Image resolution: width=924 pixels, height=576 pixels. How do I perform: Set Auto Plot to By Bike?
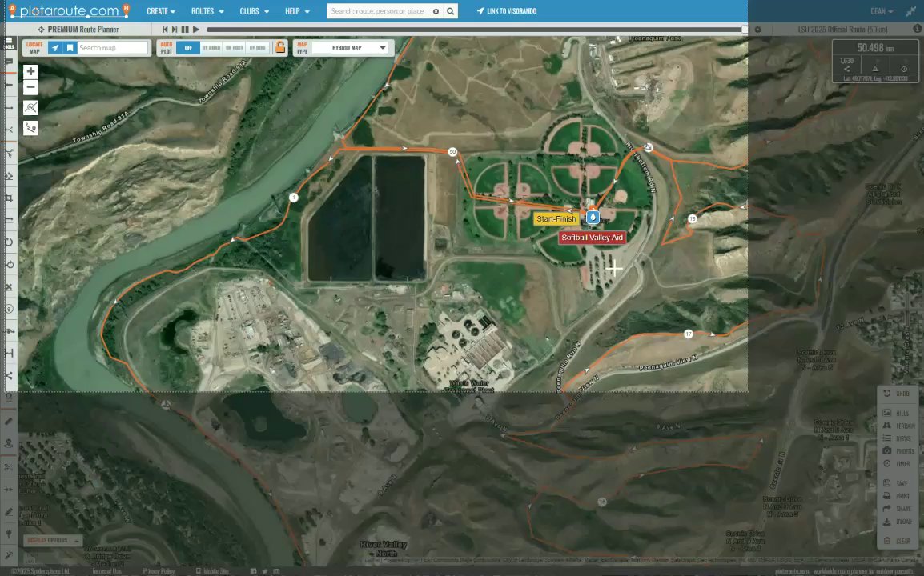pos(258,48)
